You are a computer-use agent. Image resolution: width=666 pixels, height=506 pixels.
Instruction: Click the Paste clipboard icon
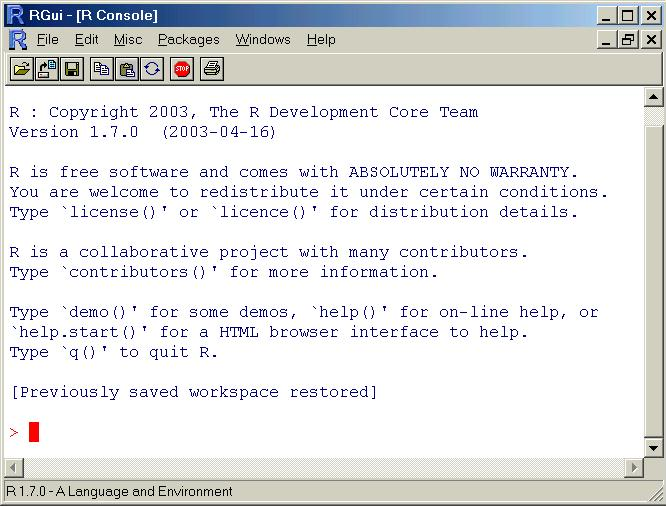pyautogui.click(x=127, y=69)
